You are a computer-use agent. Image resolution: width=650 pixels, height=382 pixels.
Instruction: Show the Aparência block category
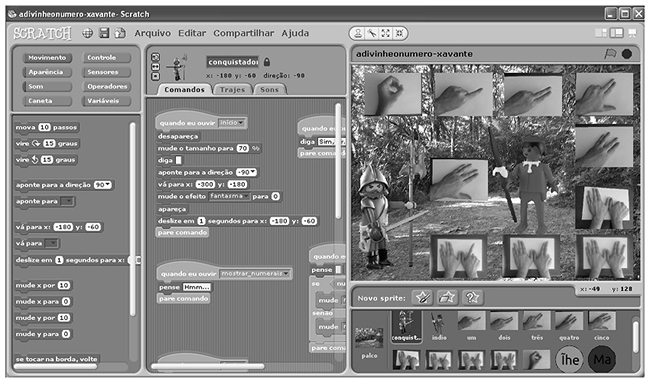tap(47, 72)
